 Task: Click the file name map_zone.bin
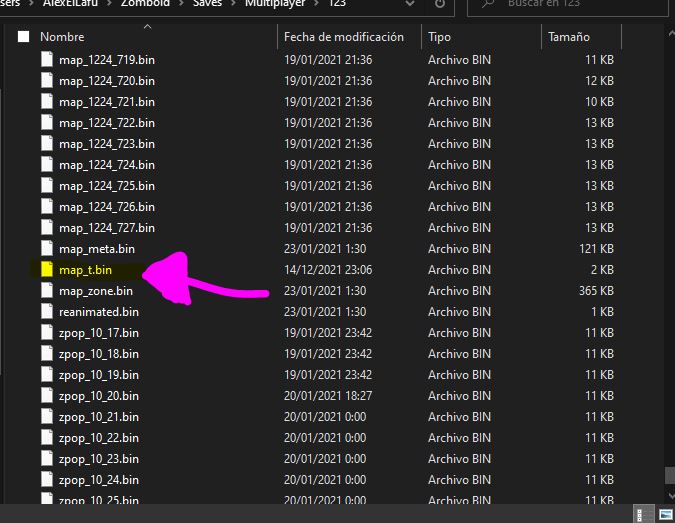click(96, 291)
